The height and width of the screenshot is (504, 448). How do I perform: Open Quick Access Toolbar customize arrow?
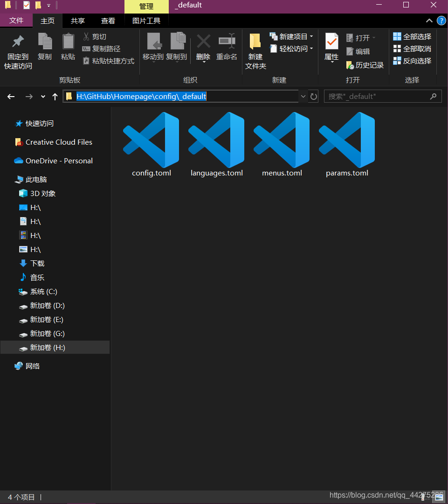tap(49, 6)
